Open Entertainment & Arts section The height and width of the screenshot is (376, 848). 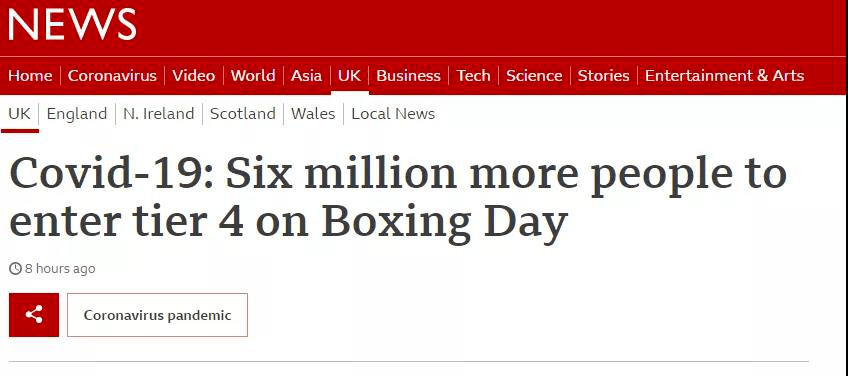[x=725, y=76]
